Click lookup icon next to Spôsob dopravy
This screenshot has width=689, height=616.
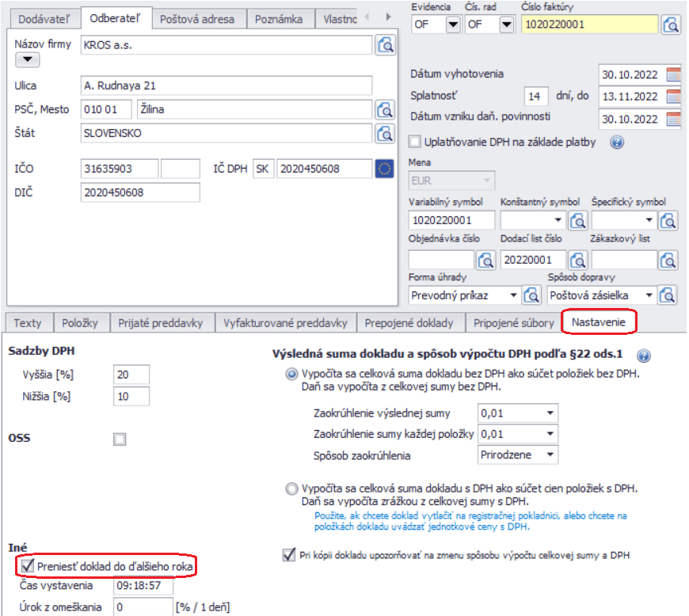669,295
